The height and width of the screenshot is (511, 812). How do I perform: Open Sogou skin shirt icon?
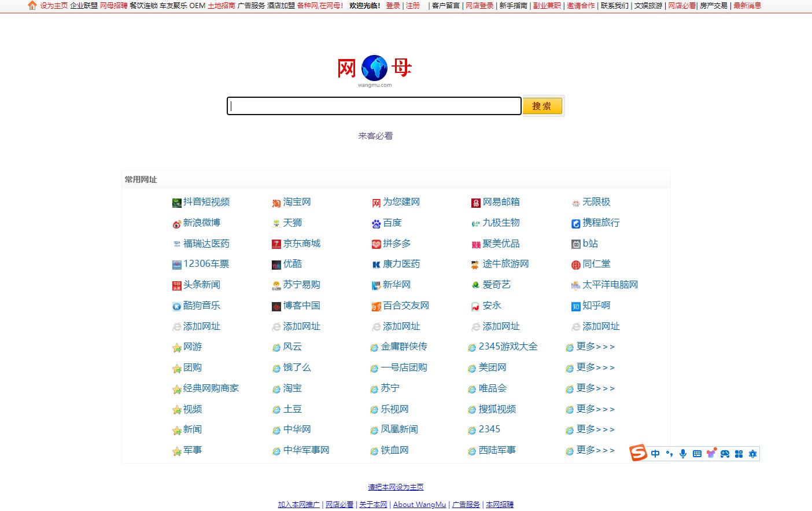click(711, 454)
